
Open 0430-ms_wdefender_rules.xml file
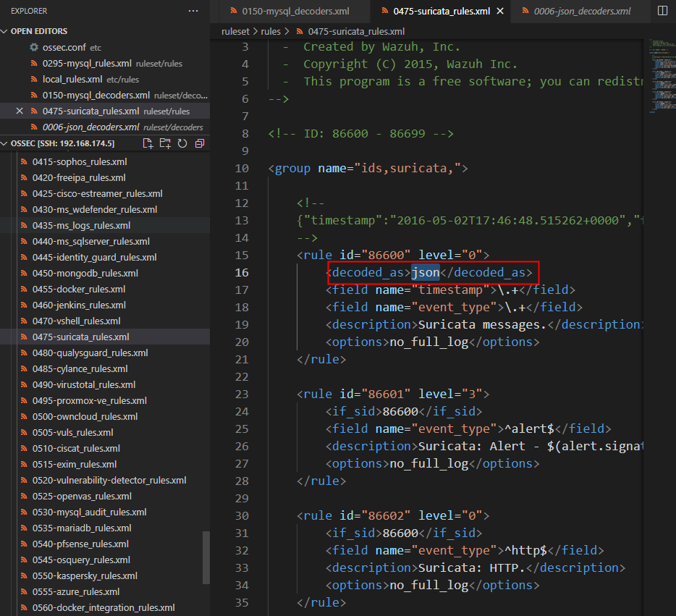coord(105,209)
